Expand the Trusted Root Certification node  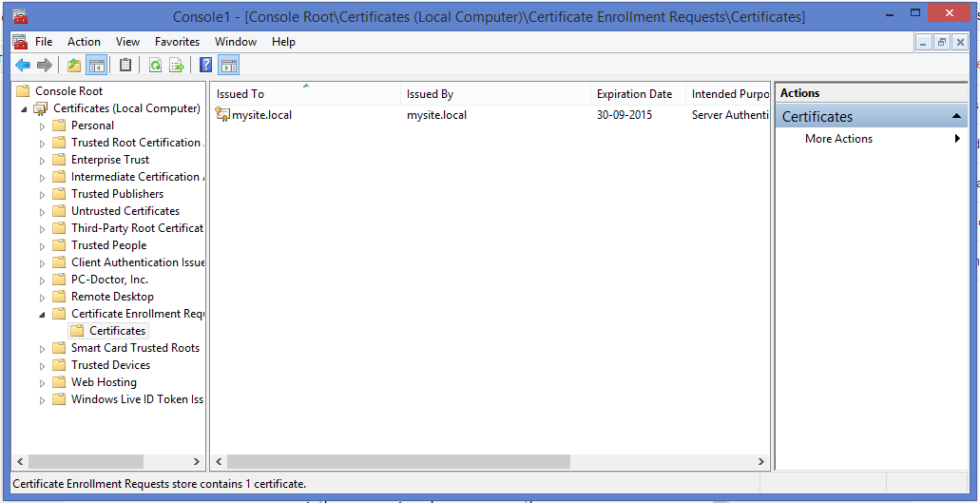click(x=43, y=143)
